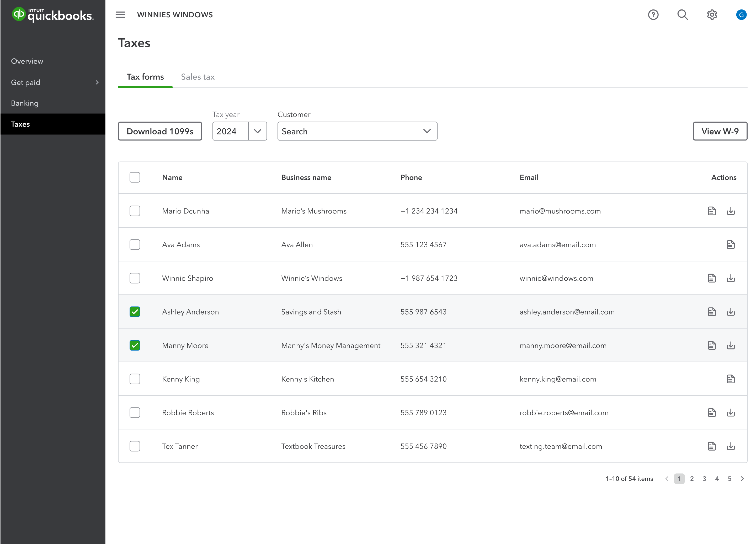This screenshot has width=756, height=544.
Task: Tick the select-all checkbox in the table header
Action: (x=135, y=177)
